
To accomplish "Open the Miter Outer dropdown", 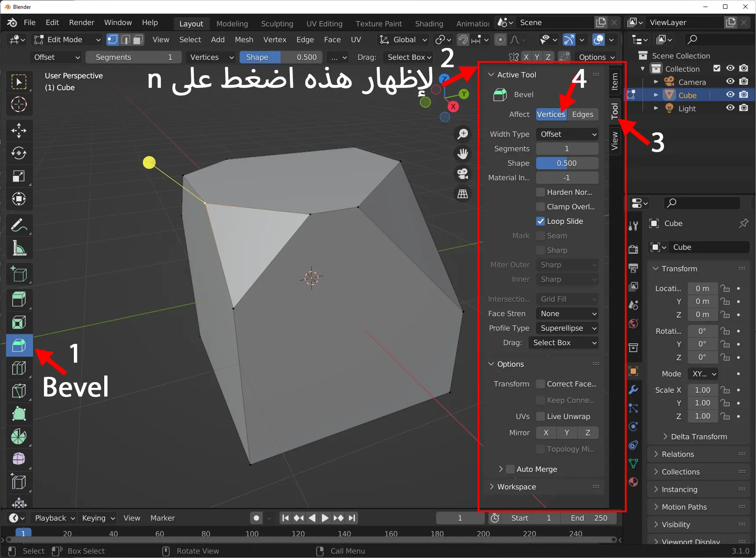I will pyautogui.click(x=567, y=265).
